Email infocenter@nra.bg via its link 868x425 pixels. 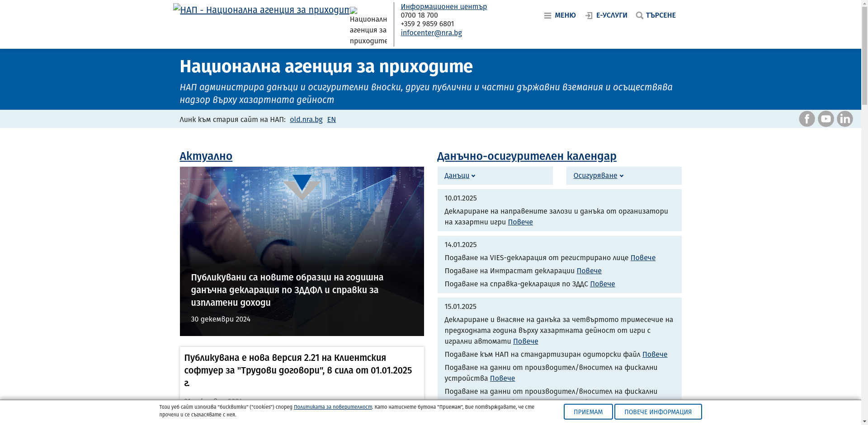431,33
